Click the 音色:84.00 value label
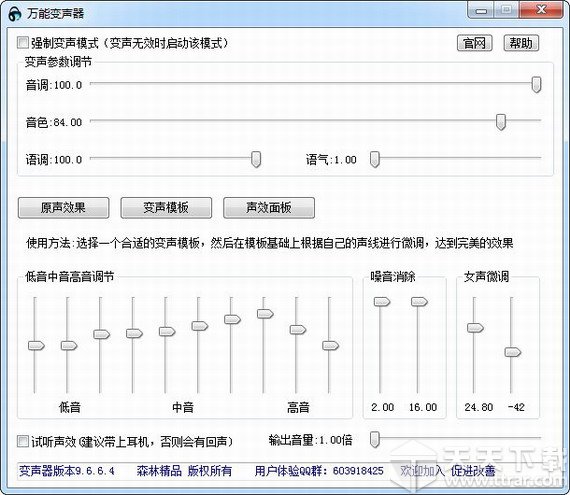Viewport: 570px width, 495px height. 54,122
